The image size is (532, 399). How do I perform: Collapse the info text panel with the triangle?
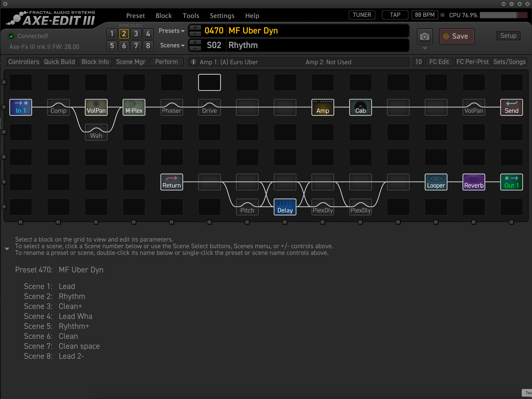7,249
